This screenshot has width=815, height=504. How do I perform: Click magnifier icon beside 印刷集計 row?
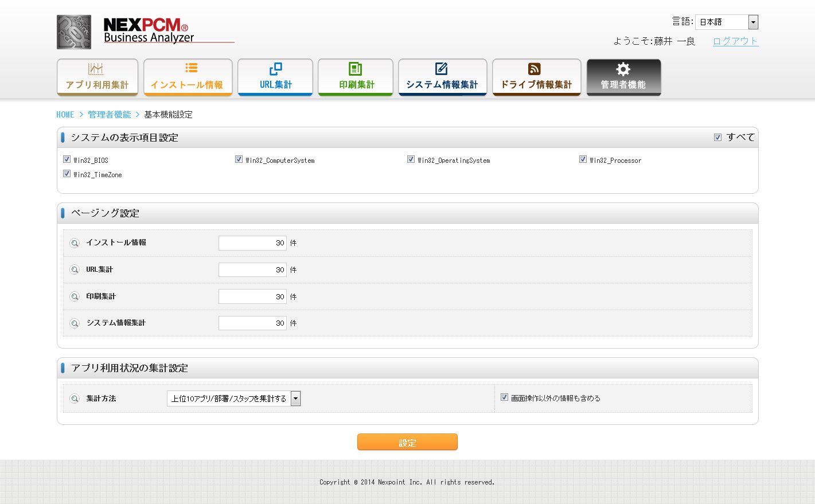pyautogui.click(x=75, y=297)
